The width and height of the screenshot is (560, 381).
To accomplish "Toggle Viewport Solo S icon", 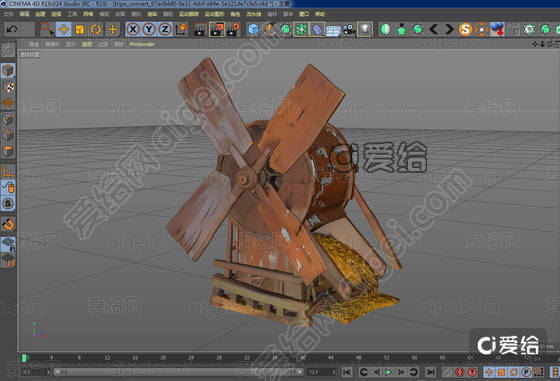I will (8, 204).
